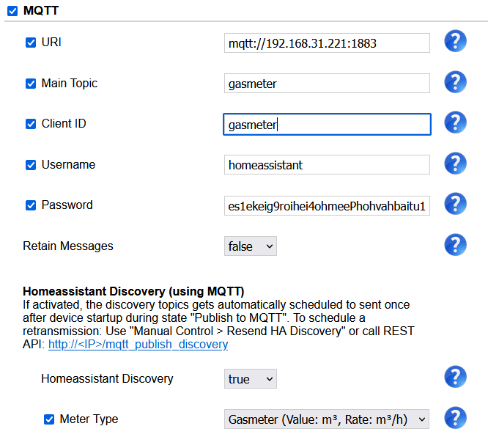Uncheck the URI checkbox
Image resolution: width=488 pixels, height=448 pixels.
31,43
